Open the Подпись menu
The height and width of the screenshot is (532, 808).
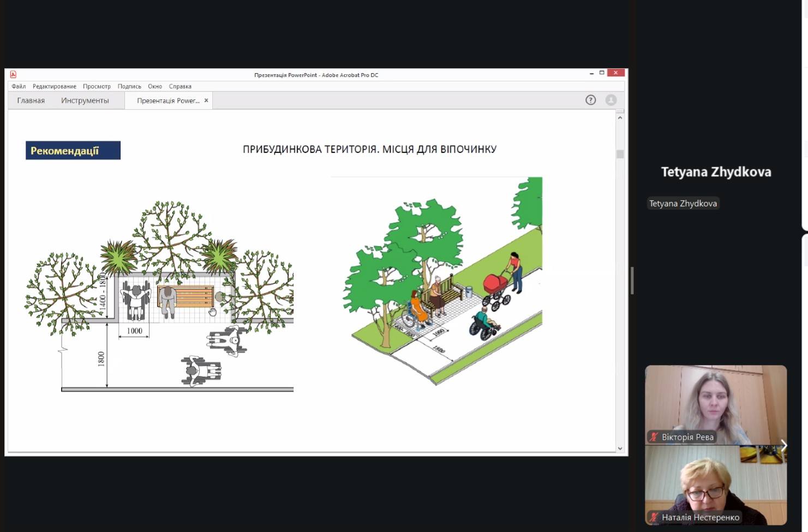(x=129, y=86)
